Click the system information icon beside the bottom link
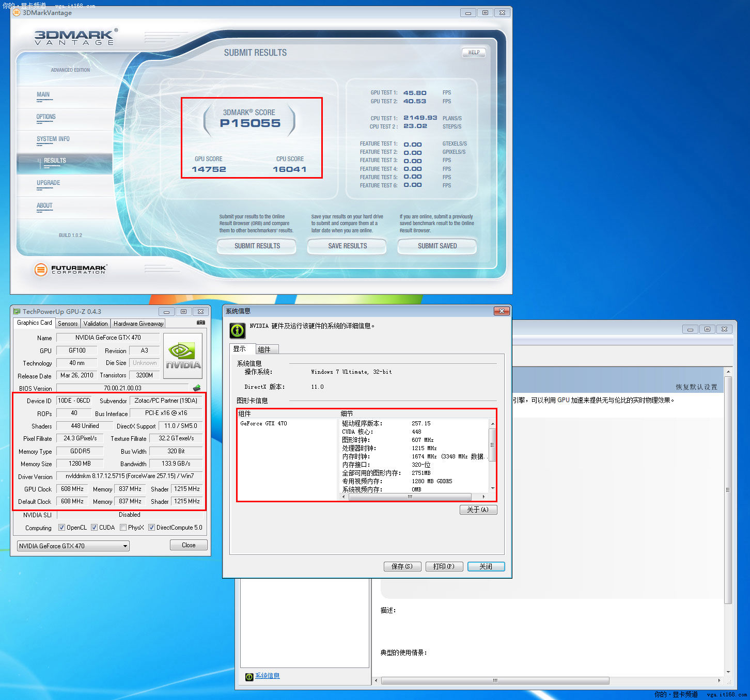The width and height of the screenshot is (750, 700). [x=249, y=676]
